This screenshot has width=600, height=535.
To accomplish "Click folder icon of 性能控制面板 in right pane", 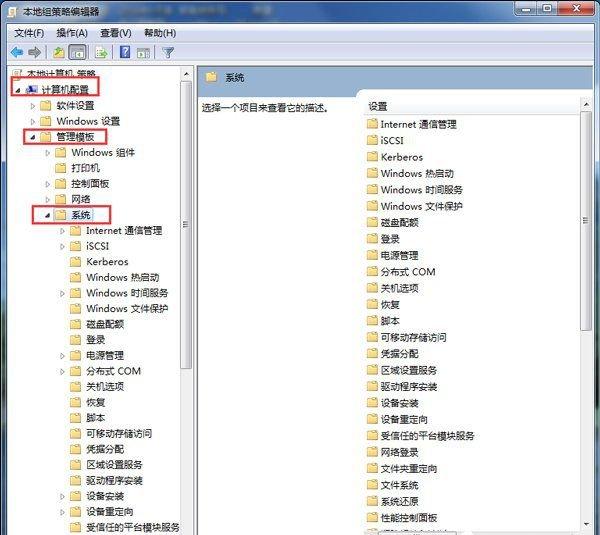I will pyautogui.click(x=372, y=517).
